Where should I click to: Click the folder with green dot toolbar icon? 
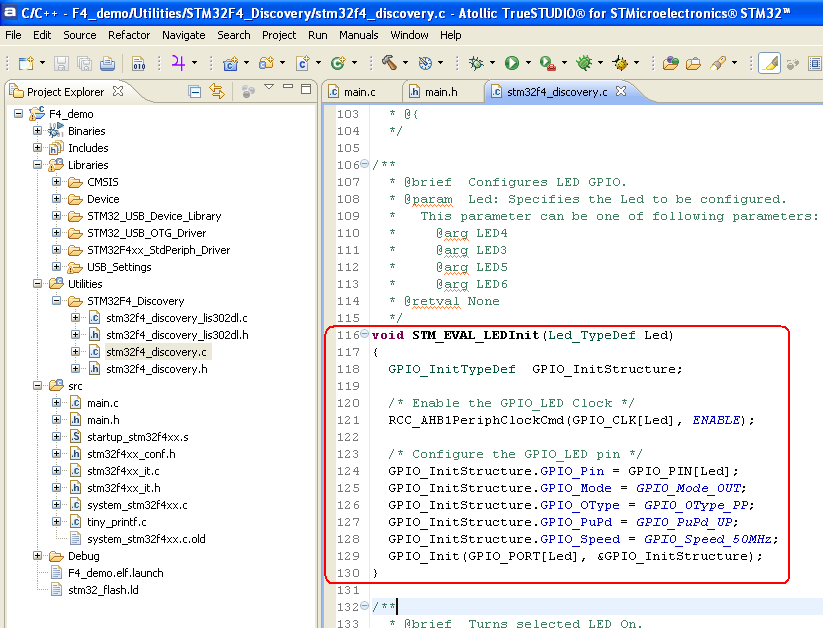(x=670, y=63)
